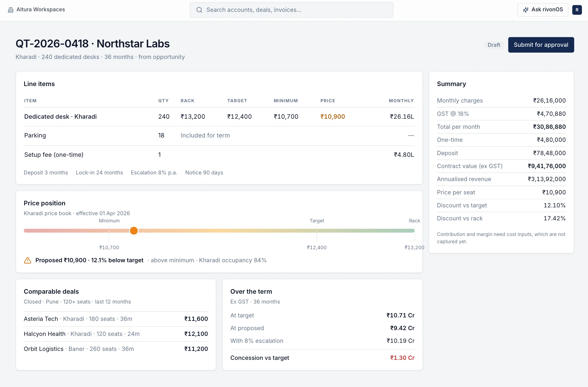
Task: Click the ₹4.80L setup fee amount
Action: pyautogui.click(x=404, y=155)
